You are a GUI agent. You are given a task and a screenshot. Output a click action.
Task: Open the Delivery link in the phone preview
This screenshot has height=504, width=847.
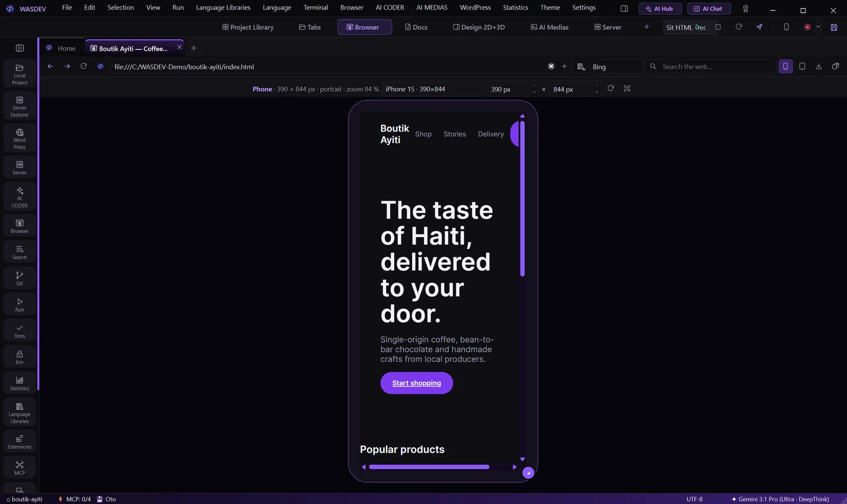[491, 134]
